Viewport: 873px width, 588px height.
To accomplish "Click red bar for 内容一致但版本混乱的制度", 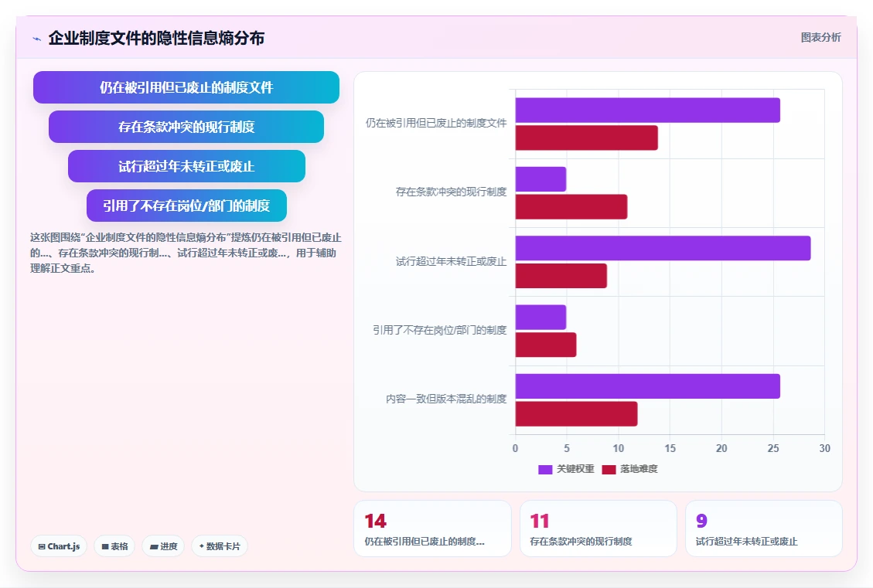I will pyautogui.click(x=576, y=414).
